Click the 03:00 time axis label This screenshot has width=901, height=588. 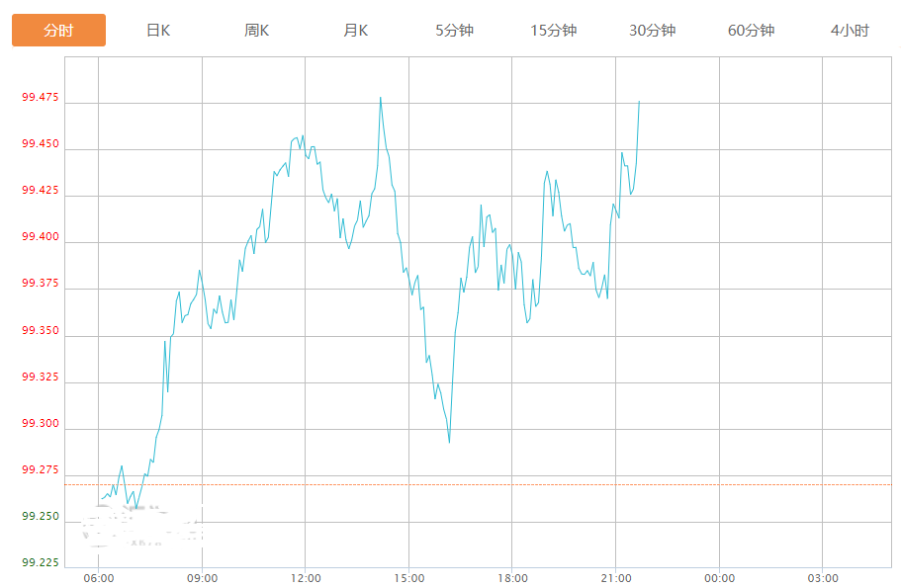click(823, 578)
